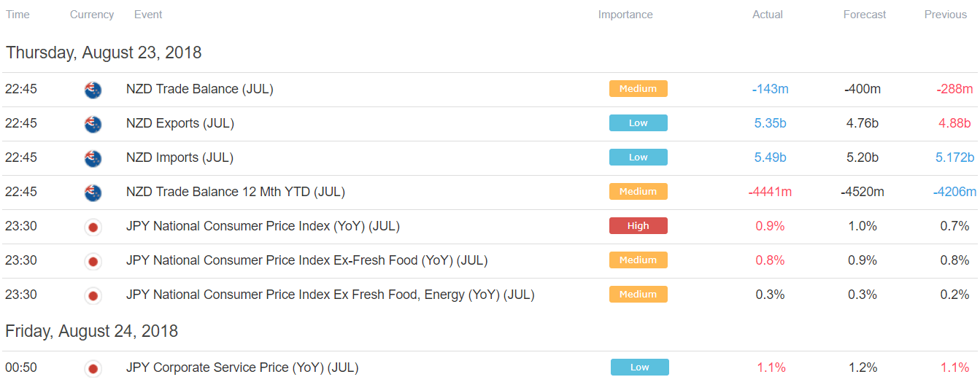Image resolution: width=980 pixels, height=385 pixels.
Task: Click Japan flag beside National Consumer Price Index (YoY)
Action: coord(93,227)
